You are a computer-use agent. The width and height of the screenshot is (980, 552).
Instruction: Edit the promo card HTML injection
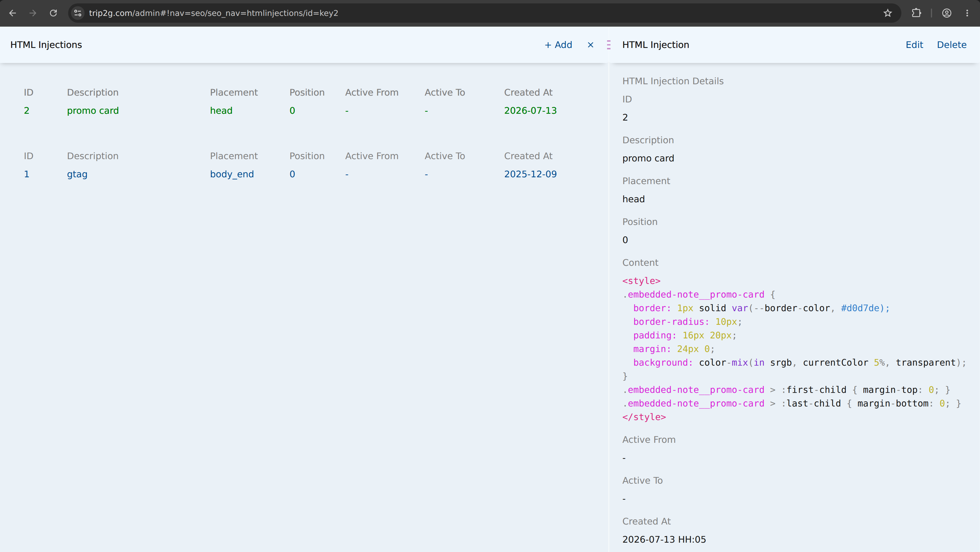click(914, 45)
